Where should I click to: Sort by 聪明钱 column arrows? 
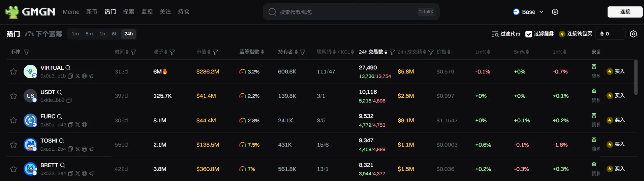coord(334,52)
